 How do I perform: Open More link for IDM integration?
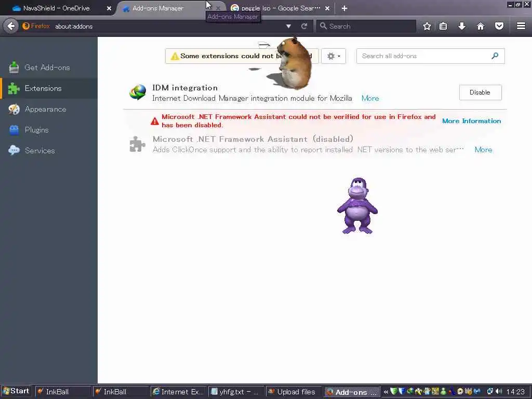pos(370,98)
